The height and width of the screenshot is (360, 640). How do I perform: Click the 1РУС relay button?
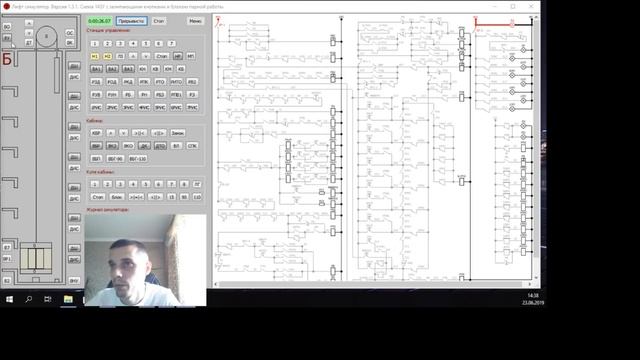[96, 107]
